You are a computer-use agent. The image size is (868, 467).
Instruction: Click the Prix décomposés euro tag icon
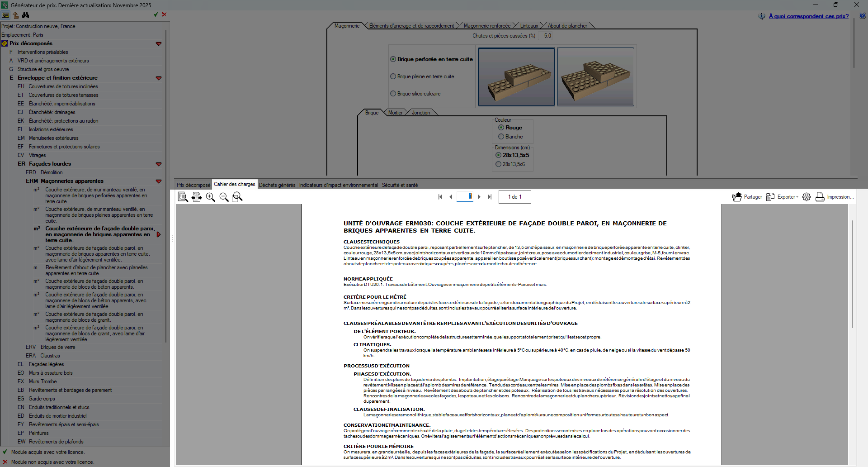[5, 43]
